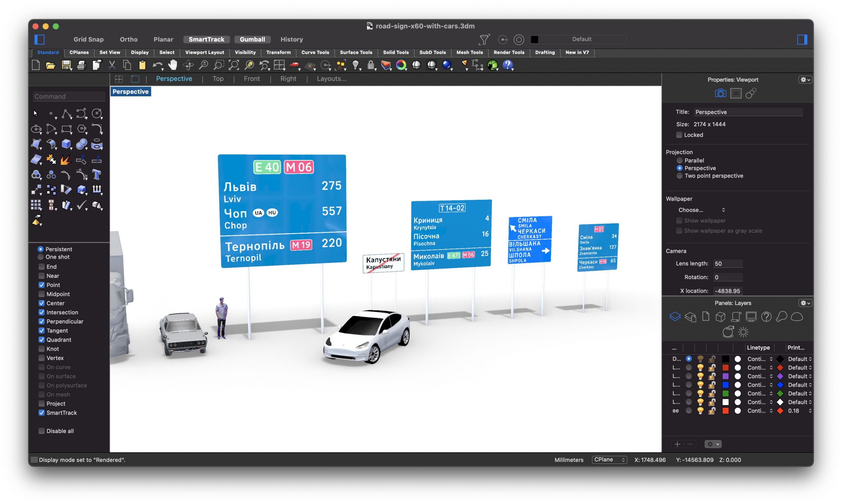Click the purple layer color swatch
The width and height of the screenshot is (842, 504).
[725, 376]
